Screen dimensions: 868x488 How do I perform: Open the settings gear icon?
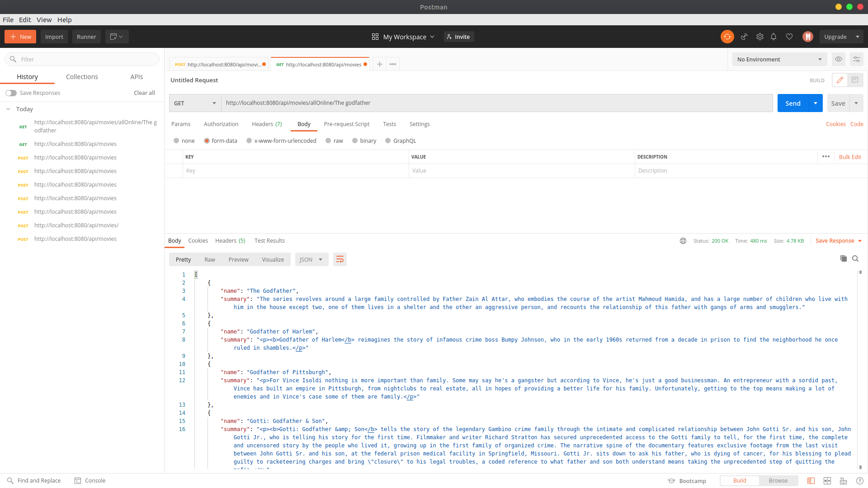[760, 37]
